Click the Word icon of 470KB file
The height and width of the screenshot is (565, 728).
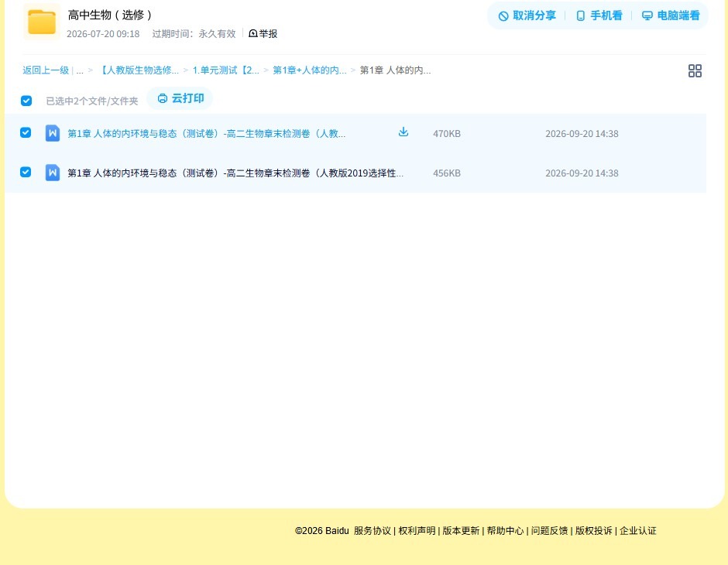click(53, 133)
